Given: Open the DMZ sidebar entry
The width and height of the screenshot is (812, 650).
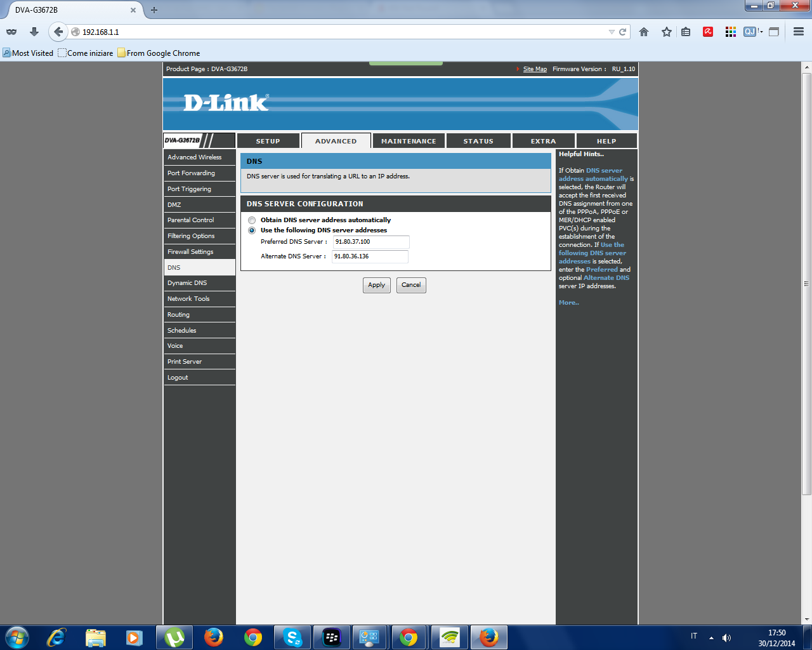Looking at the screenshot, I should click(x=199, y=204).
